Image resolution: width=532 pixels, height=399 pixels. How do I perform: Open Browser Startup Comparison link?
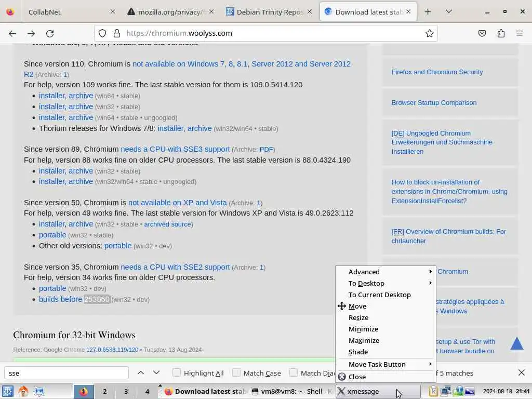click(434, 102)
